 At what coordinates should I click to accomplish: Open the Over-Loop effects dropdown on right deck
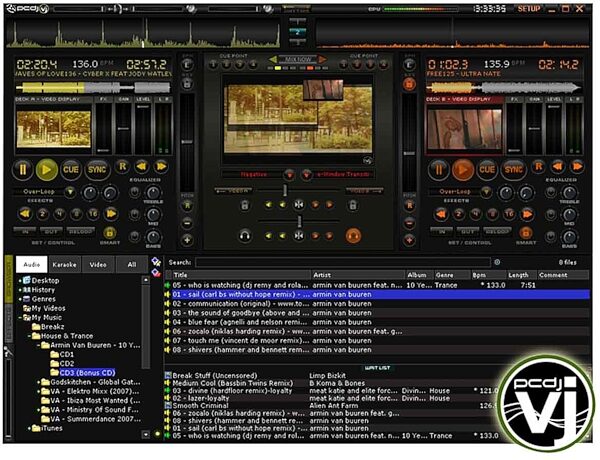(486, 191)
